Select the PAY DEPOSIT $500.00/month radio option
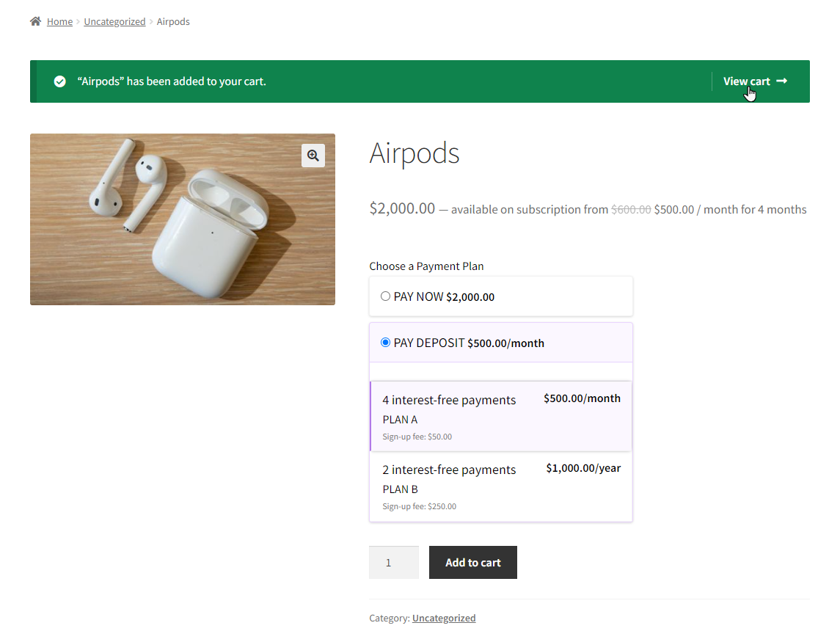Viewport: 840px width, 642px height. coord(385,343)
